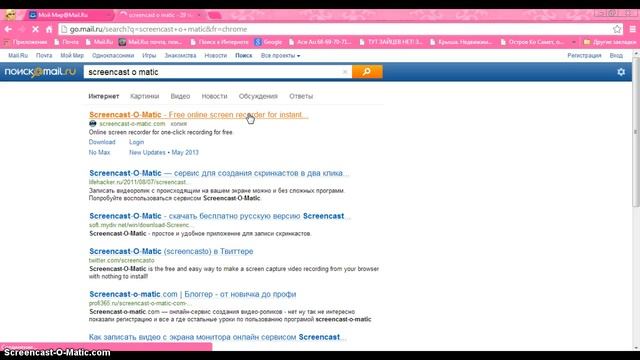Switch to the screencast o matic browser tab
The height and width of the screenshot is (360, 640).
[160, 15]
